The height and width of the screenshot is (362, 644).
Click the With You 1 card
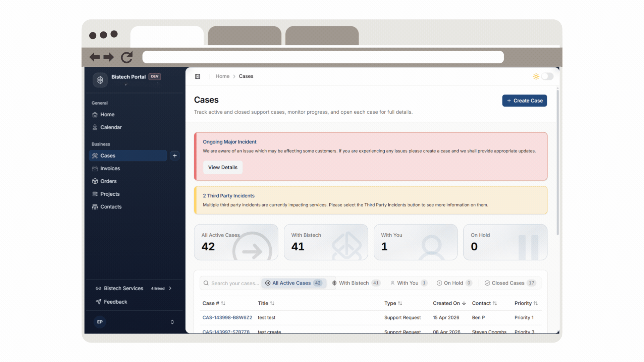point(416,242)
